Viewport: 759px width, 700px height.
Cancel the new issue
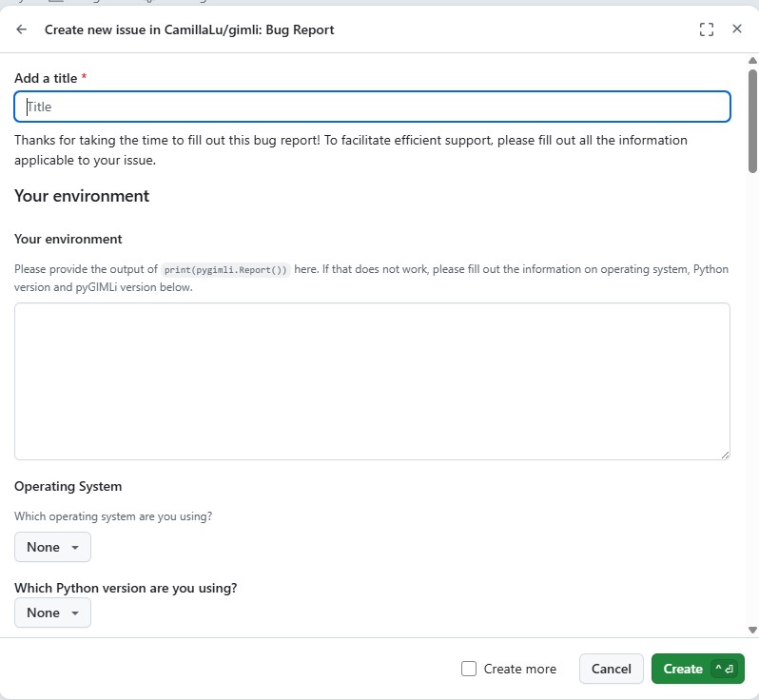(611, 669)
